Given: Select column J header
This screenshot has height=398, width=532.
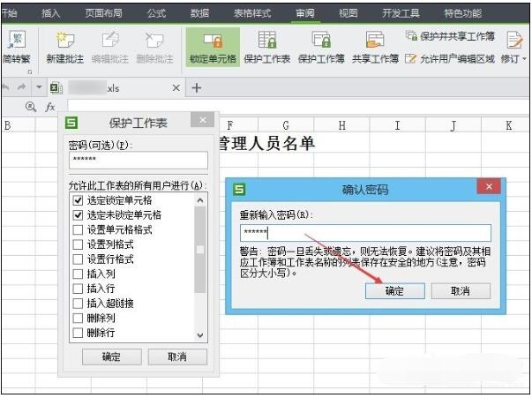Looking at the screenshot, I should [453, 125].
